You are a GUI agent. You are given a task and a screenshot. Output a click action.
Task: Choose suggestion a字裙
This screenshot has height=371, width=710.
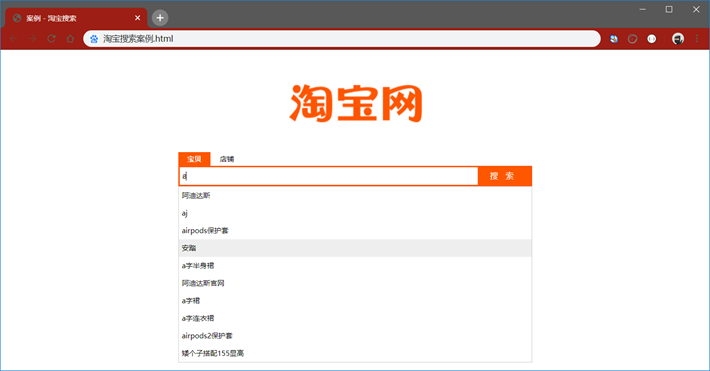pyautogui.click(x=355, y=301)
